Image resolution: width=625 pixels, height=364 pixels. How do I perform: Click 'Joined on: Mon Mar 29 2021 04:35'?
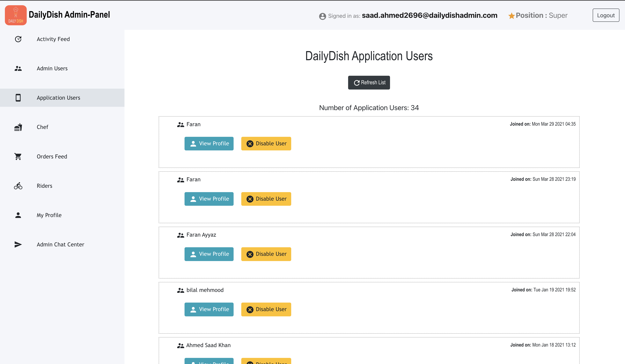pyautogui.click(x=543, y=124)
